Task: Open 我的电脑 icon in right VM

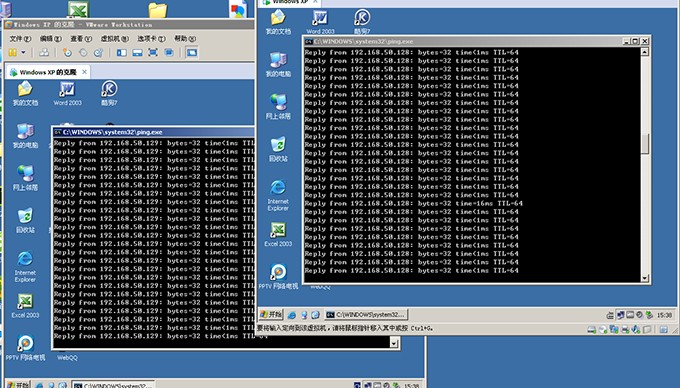Action: pos(278,64)
